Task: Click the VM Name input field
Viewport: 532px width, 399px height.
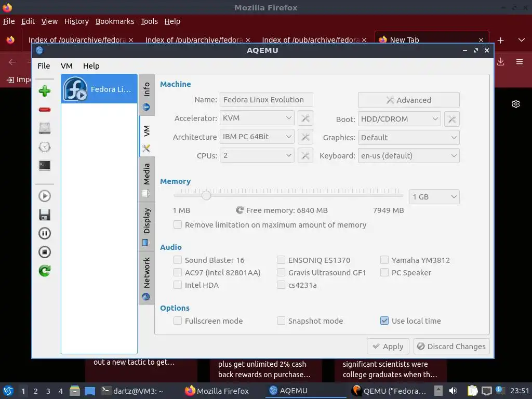Action: pos(267,100)
